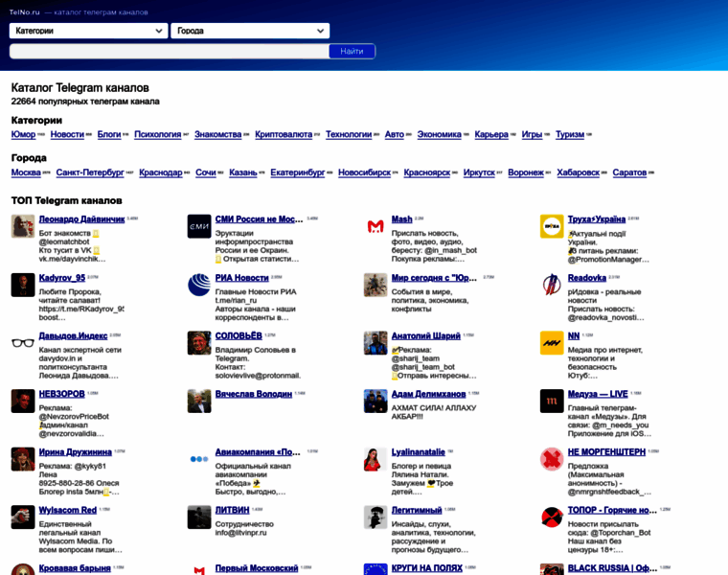Click the Kadyrov_95 channel avatar

(23, 285)
